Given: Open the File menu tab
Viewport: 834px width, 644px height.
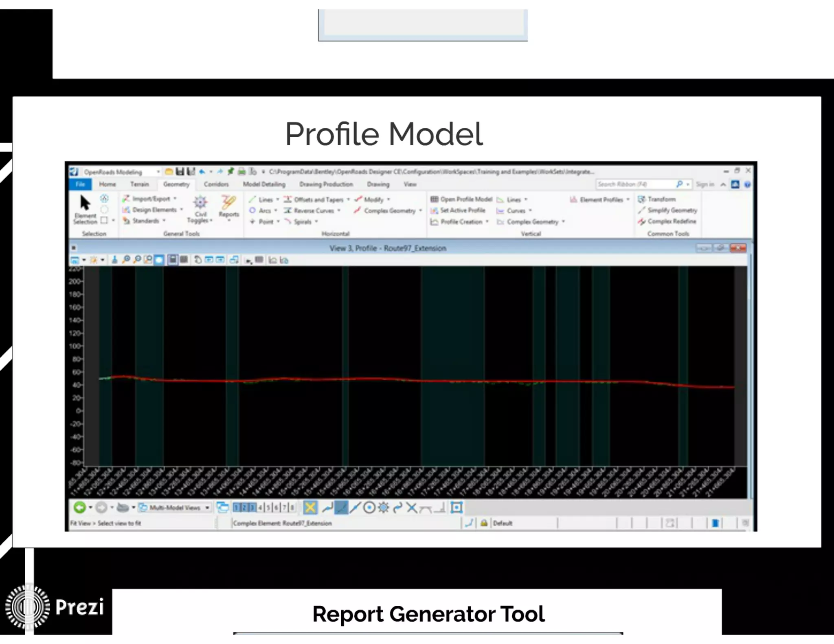Looking at the screenshot, I should [x=80, y=184].
